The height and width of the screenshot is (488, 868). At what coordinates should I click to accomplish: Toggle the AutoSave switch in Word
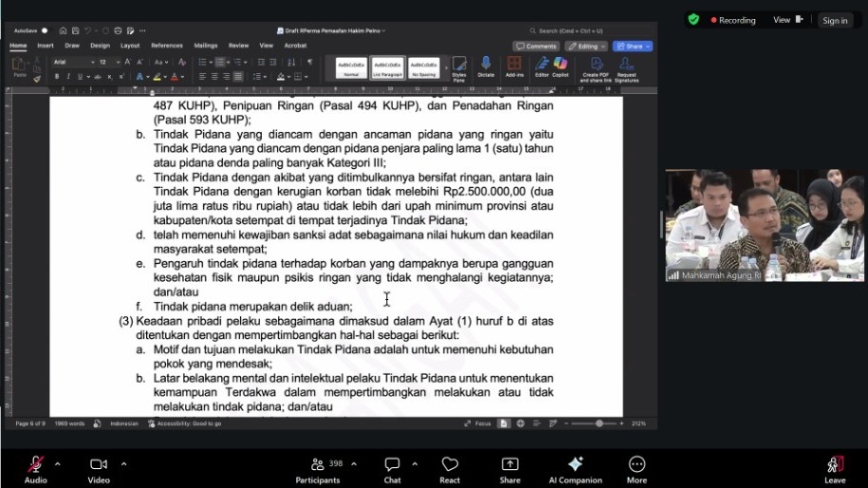click(44, 30)
